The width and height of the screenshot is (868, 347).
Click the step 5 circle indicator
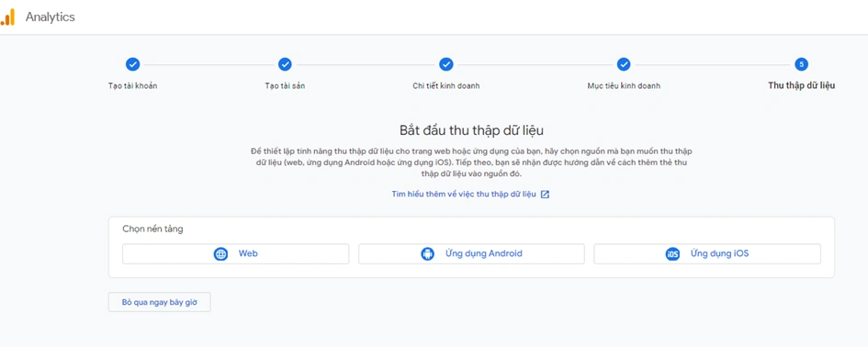[801, 65]
